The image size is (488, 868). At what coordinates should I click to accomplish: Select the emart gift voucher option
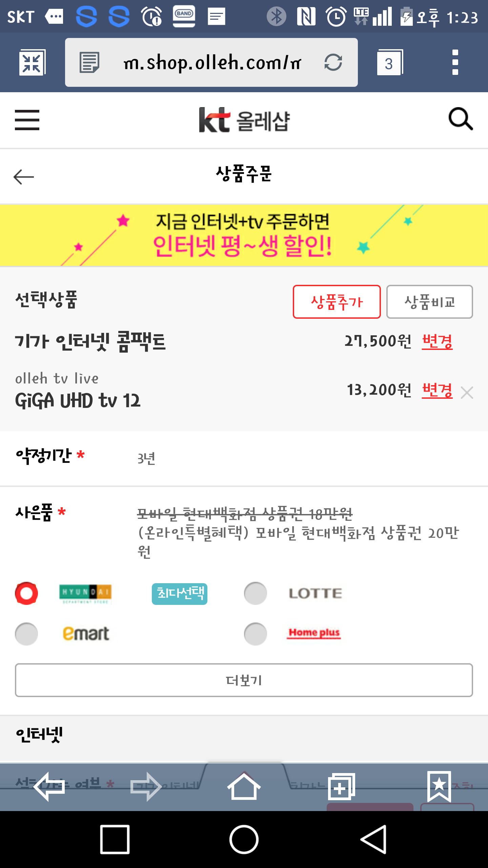pos(26,634)
